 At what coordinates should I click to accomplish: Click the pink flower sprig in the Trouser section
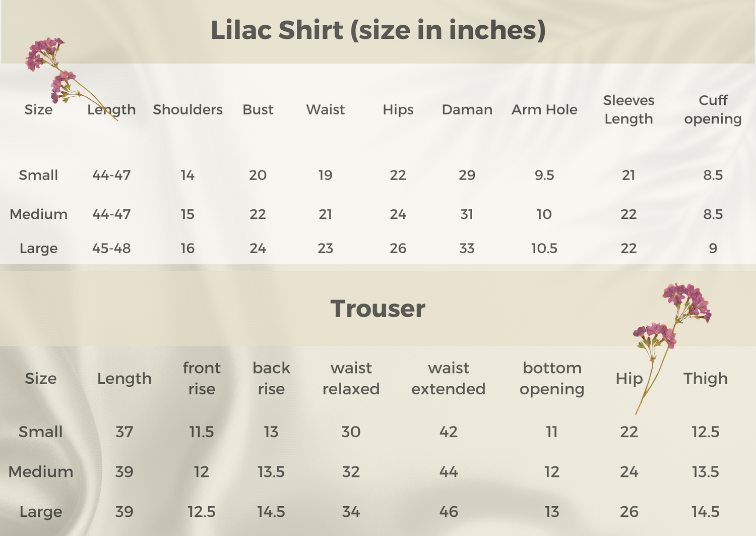[x=673, y=323]
